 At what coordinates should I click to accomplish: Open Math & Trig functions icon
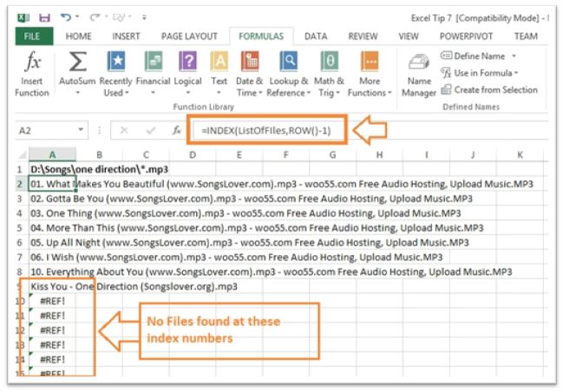[330, 61]
